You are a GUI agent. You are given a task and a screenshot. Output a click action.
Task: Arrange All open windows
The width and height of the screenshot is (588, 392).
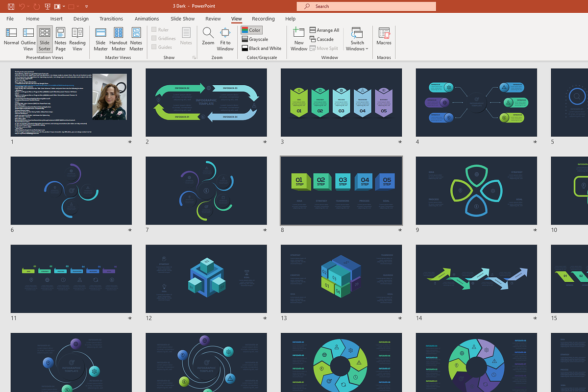[324, 30]
